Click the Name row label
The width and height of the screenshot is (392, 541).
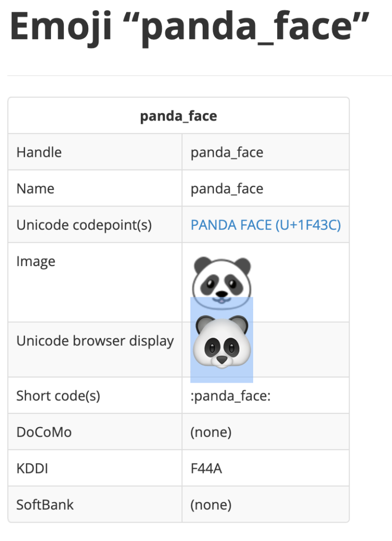[x=35, y=189]
